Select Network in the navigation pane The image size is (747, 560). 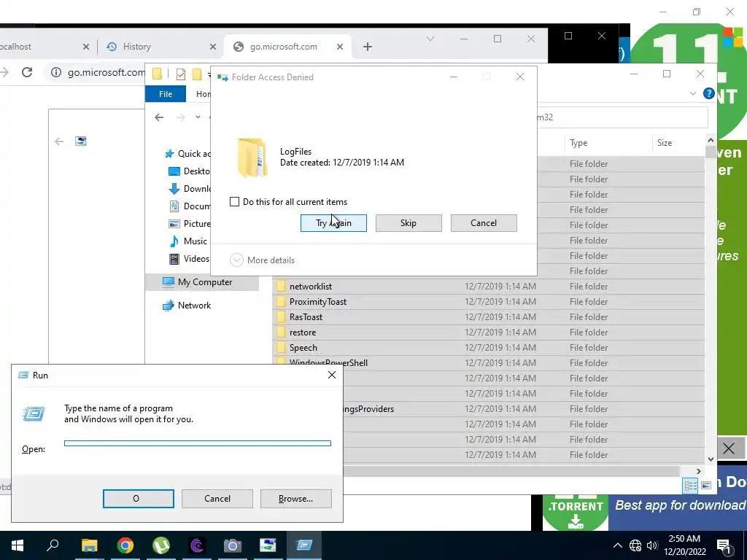pyautogui.click(x=187, y=306)
